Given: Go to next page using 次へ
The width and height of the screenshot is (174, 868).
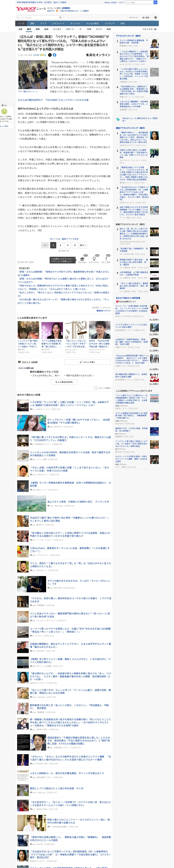Looking at the screenshot, I should [83, 245].
